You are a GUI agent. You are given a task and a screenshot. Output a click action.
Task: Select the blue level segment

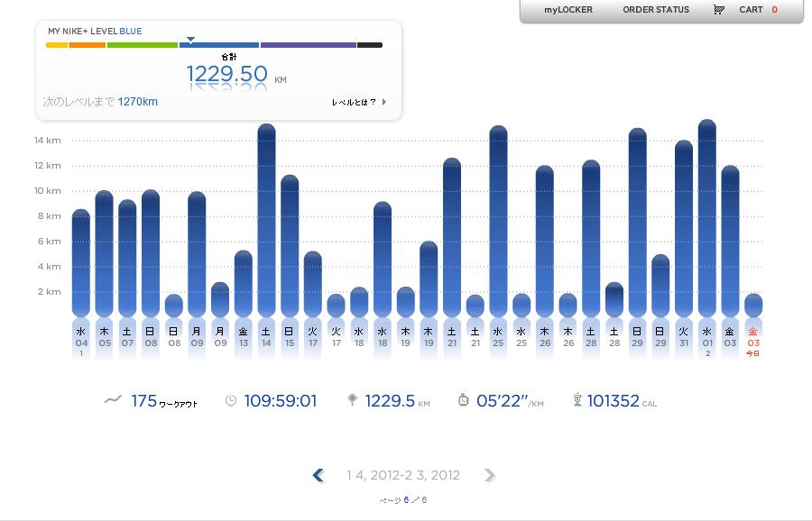(x=219, y=45)
